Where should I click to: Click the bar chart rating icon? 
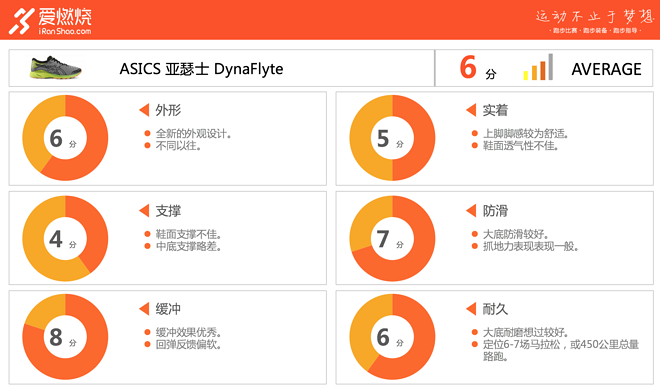pos(538,67)
